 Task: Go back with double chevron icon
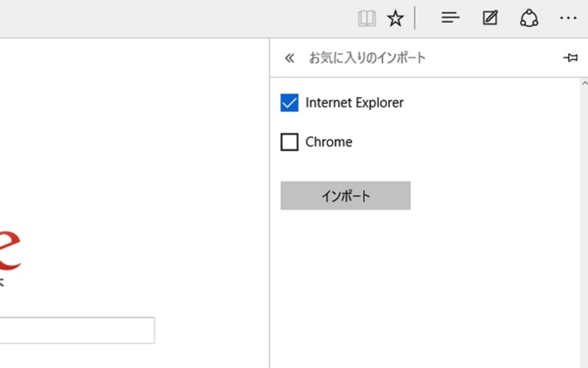point(289,58)
